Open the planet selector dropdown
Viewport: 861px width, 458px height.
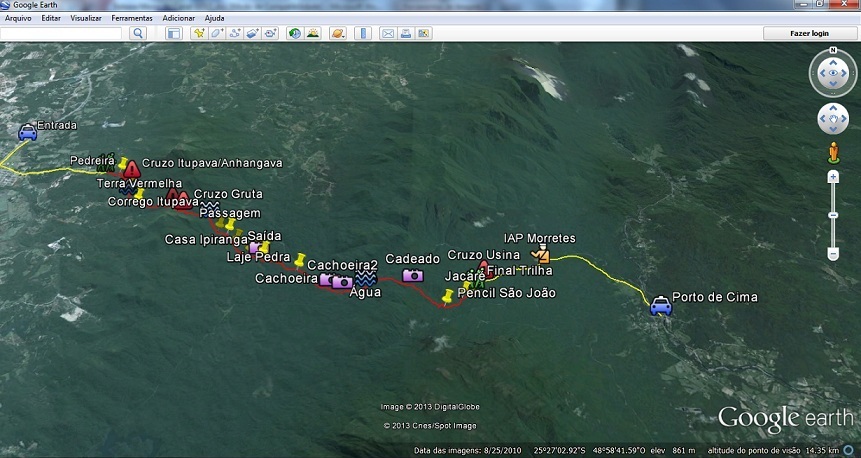pyautogui.click(x=338, y=33)
